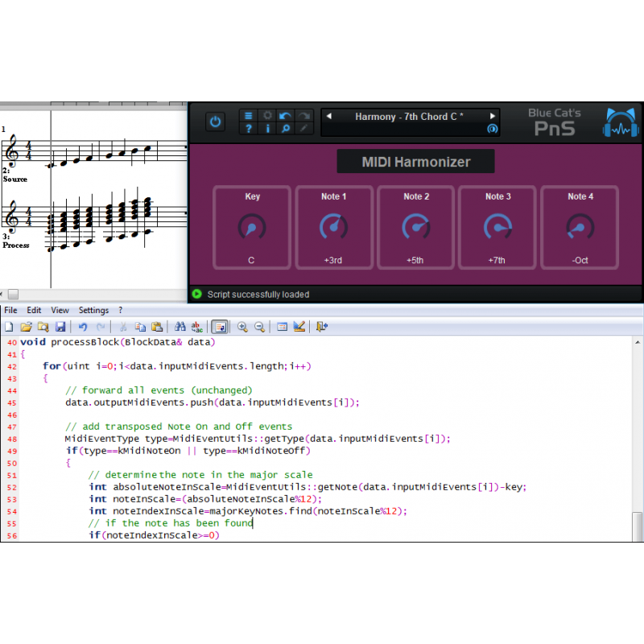
Task: Activate the plugin zoom magnifier
Action: [286, 129]
